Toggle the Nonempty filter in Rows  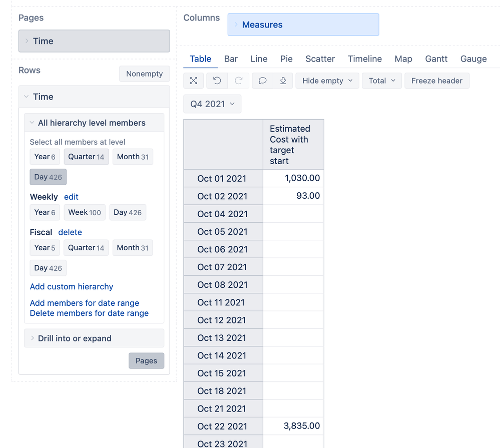coord(144,74)
